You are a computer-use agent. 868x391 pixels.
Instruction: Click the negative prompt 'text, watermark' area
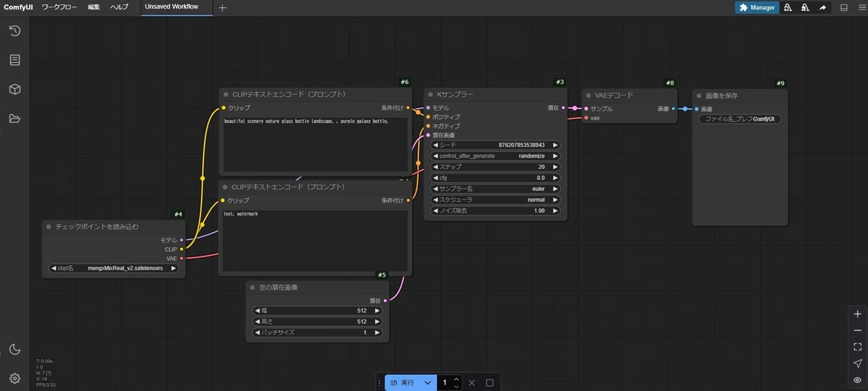pyautogui.click(x=315, y=240)
